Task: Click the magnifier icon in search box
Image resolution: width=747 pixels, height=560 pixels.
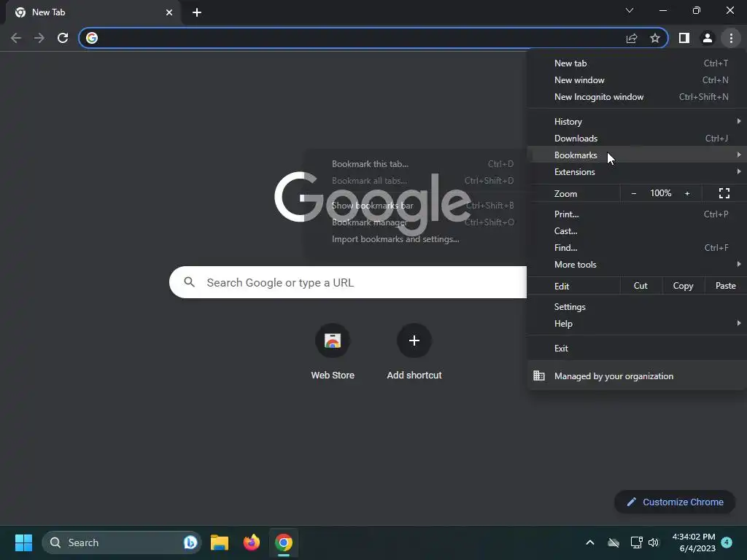Action: pos(189,282)
